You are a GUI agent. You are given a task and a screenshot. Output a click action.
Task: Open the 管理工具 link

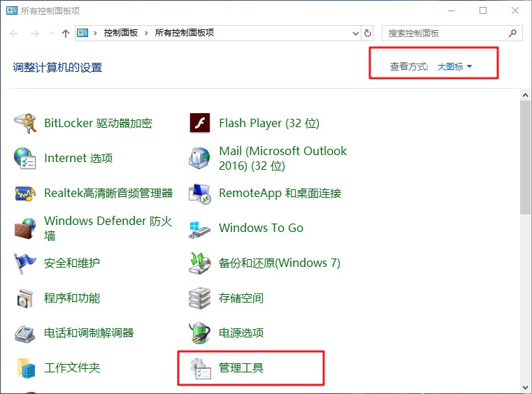(x=241, y=367)
